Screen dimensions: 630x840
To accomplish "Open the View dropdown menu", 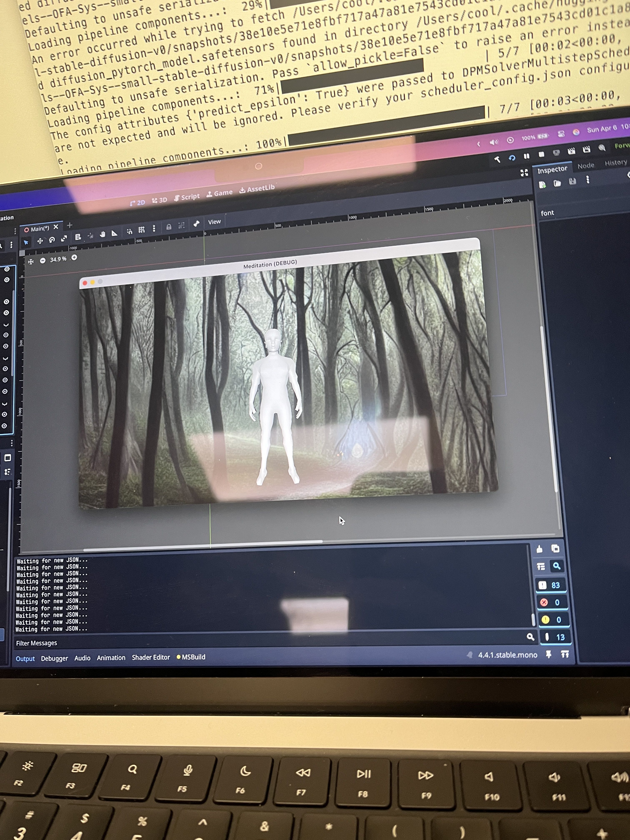I will pyautogui.click(x=214, y=222).
